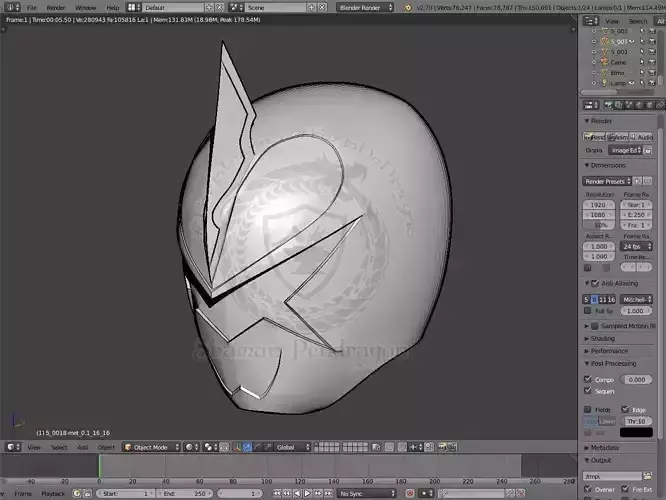Select the Camera object in the outliner
This screenshot has width=666, height=500.
618,62
